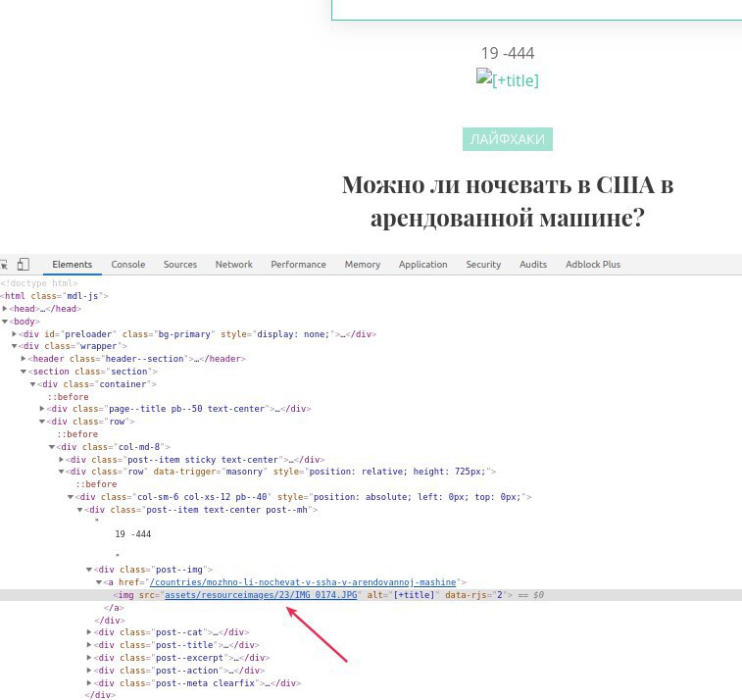Open the article title about sleeping in a rented car
Image resolution: width=742 pixels, height=700 pixels.
point(508,201)
